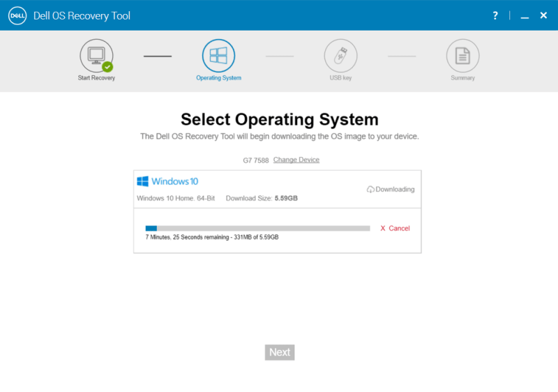Click the Change Device link
This screenshot has height=392, width=558.
[x=296, y=160]
